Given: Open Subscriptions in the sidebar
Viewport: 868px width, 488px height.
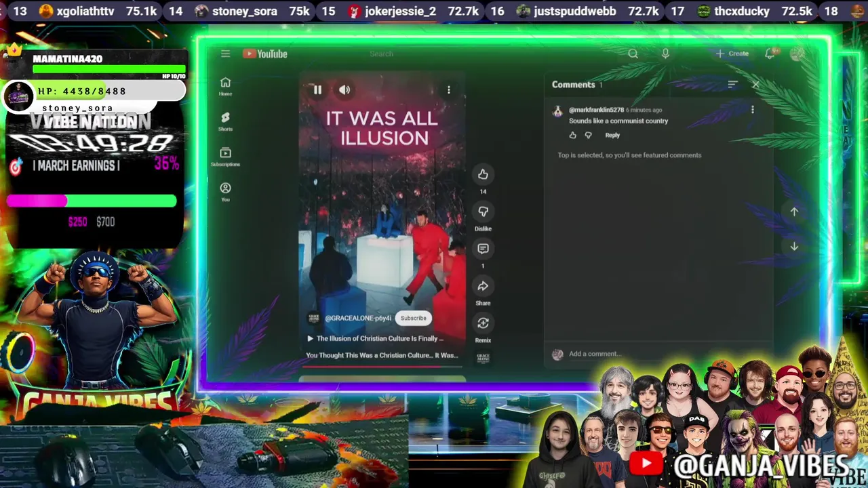Looking at the screenshot, I should pos(225,157).
